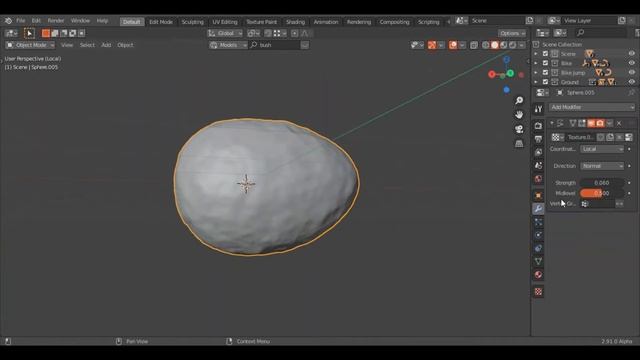Screen dimensions: 640x360
Task: Open the File menu
Action: [x=21, y=20]
